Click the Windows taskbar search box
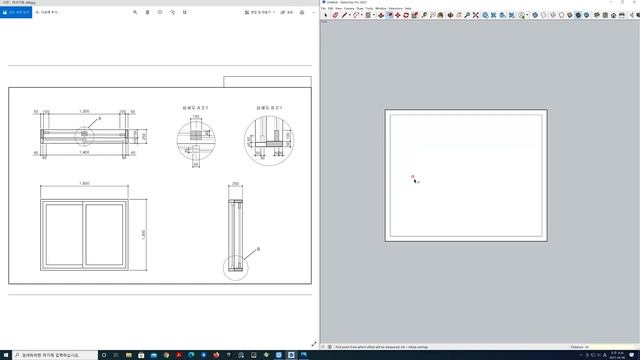The width and height of the screenshot is (640, 360). (x=55, y=355)
